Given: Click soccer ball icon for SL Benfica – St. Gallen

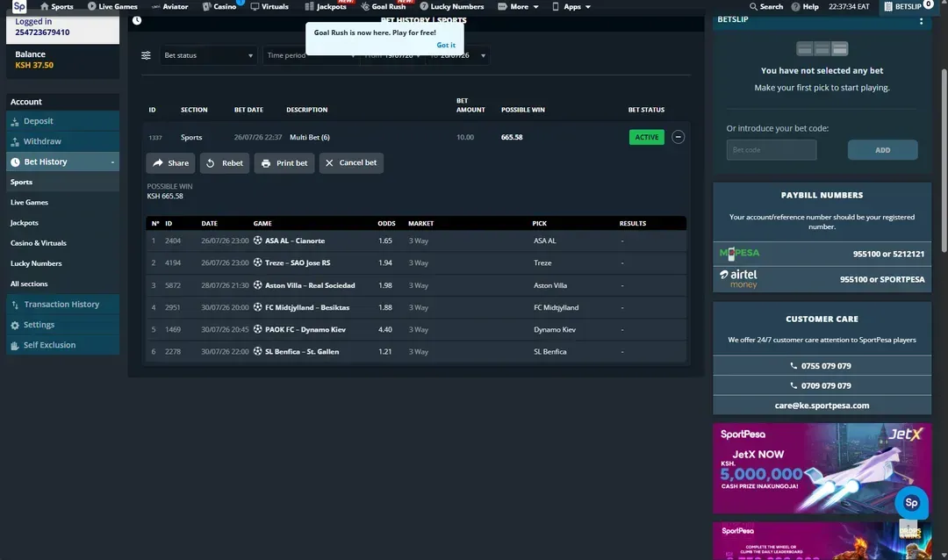Looking at the screenshot, I should (x=257, y=351).
